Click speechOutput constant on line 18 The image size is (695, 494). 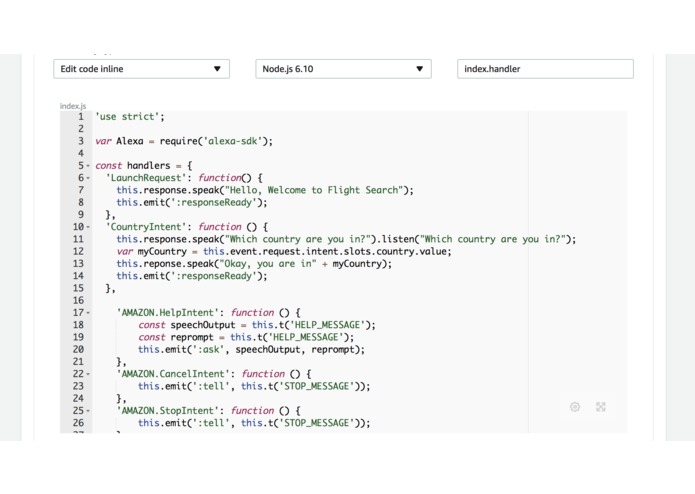(x=203, y=325)
